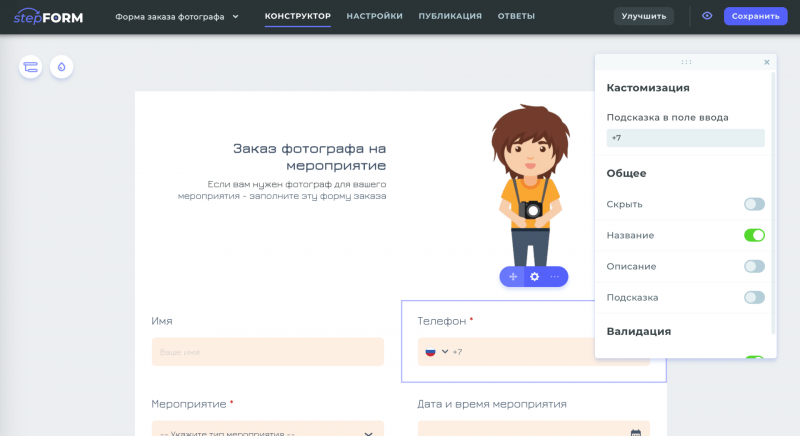Image resolution: width=800 pixels, height=436 pixels.
Task: Click the move handle on element toolbar
Action: (512, 276)
